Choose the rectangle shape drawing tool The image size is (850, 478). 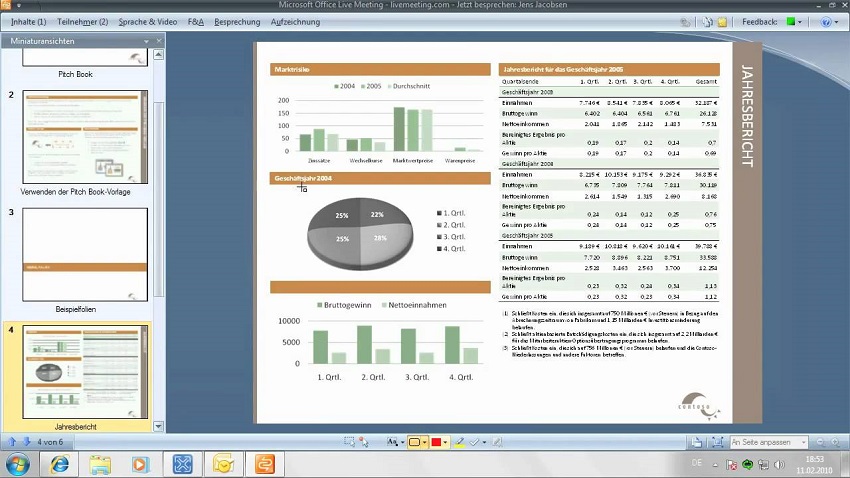click(413, 442)
